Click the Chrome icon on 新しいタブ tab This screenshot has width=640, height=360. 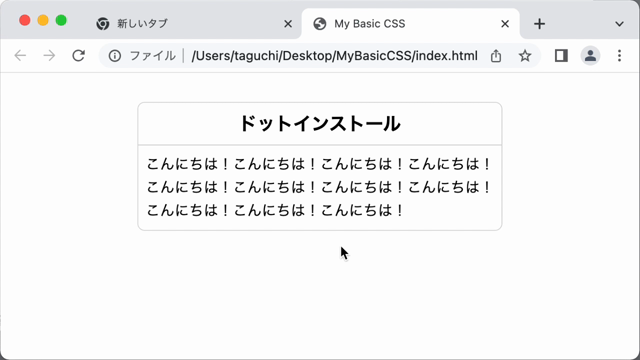[x=103, y=24]
